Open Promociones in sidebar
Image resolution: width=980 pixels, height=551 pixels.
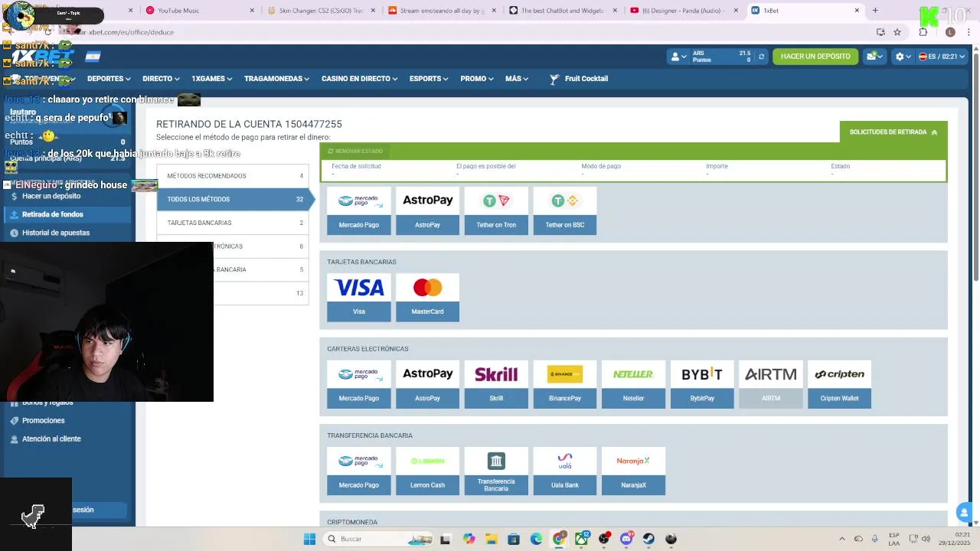tap(44, 421)
